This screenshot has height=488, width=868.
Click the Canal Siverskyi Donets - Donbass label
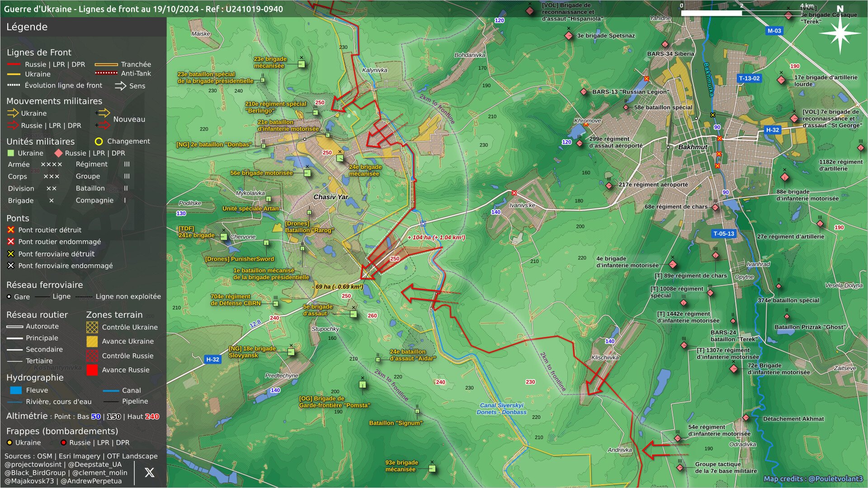pyautogui.click(x=501, y=409)
